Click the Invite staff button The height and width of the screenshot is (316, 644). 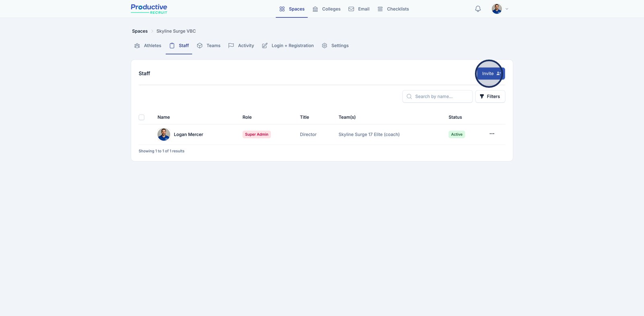coord(491,74)
